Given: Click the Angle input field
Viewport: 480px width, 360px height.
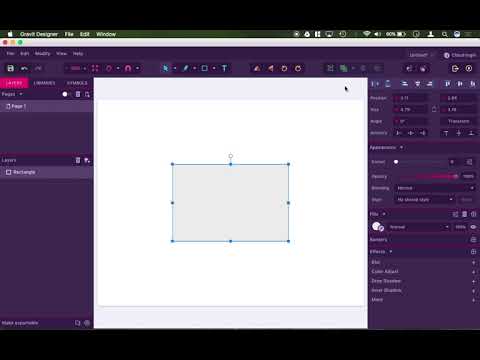Looking at the screenshot, I should click(411, 121).
